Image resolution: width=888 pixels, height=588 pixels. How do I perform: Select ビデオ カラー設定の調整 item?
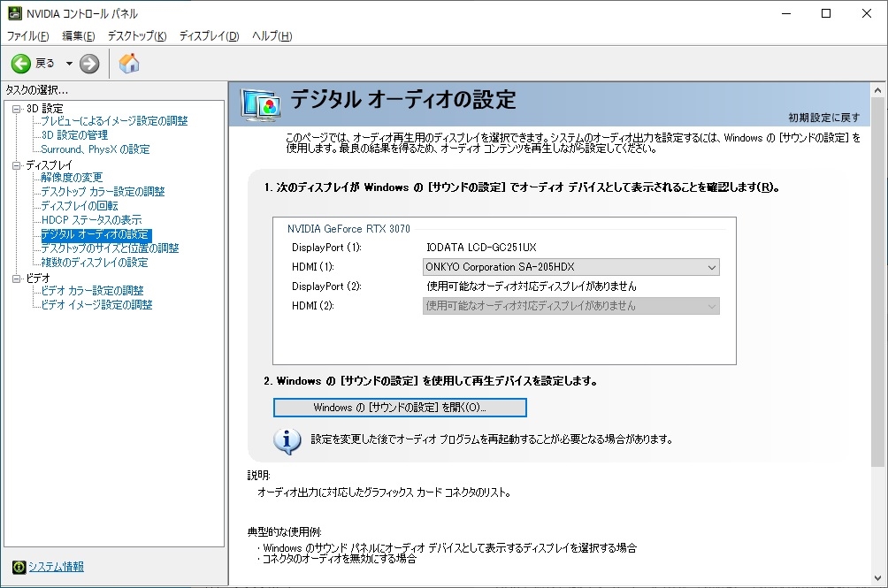click(92, 290)
